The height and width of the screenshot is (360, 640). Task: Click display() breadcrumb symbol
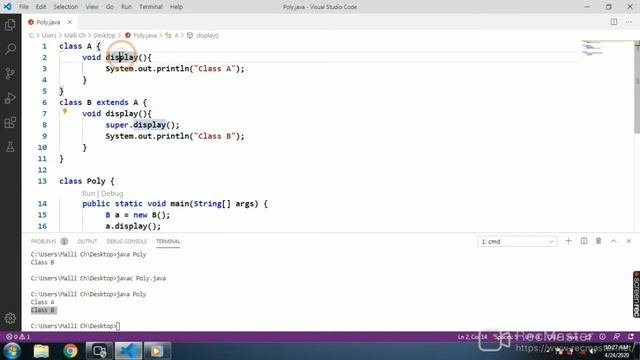point(203,36)
